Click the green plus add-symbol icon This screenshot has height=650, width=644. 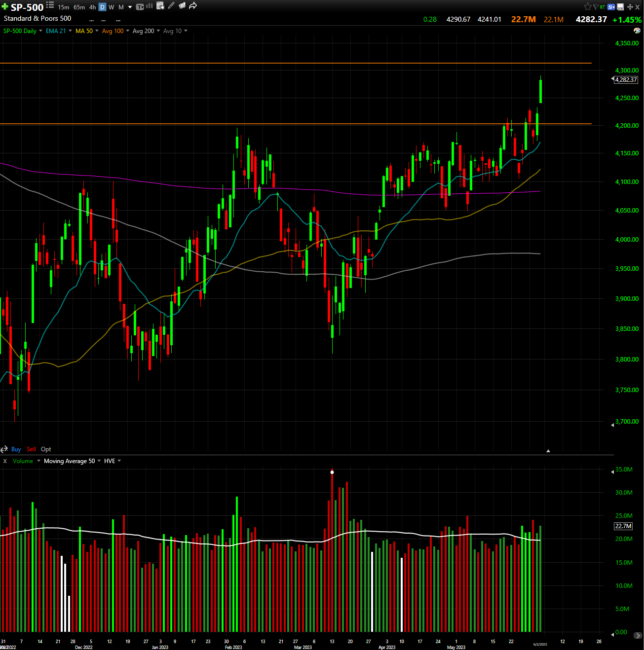pos(5,7)
